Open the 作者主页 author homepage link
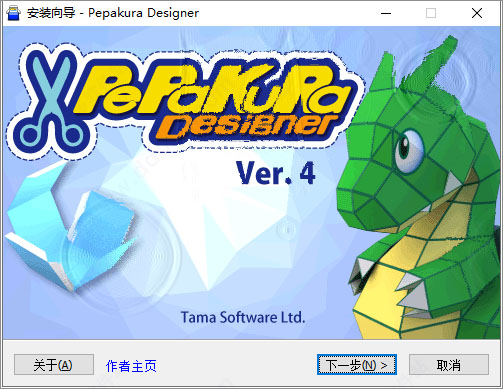The height and width of the screenshot is (389, 503). [x=131, y=366]
